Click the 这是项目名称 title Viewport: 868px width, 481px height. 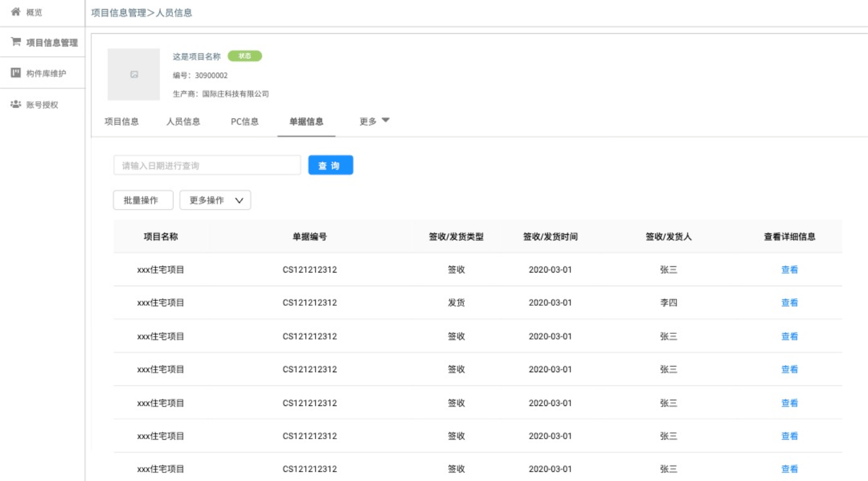(x=196, y=56)
